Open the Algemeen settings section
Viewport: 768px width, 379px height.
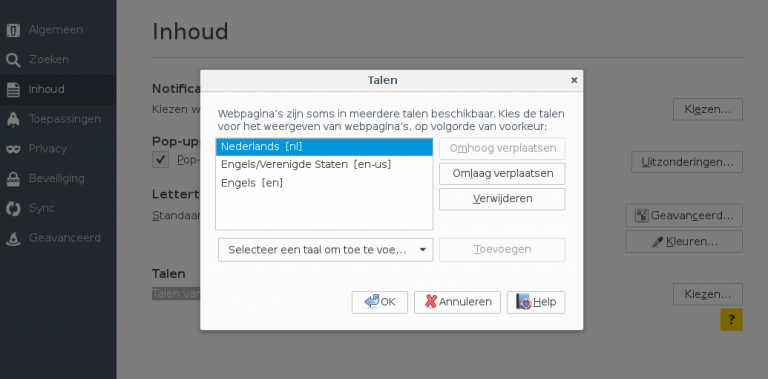point(58,30)
